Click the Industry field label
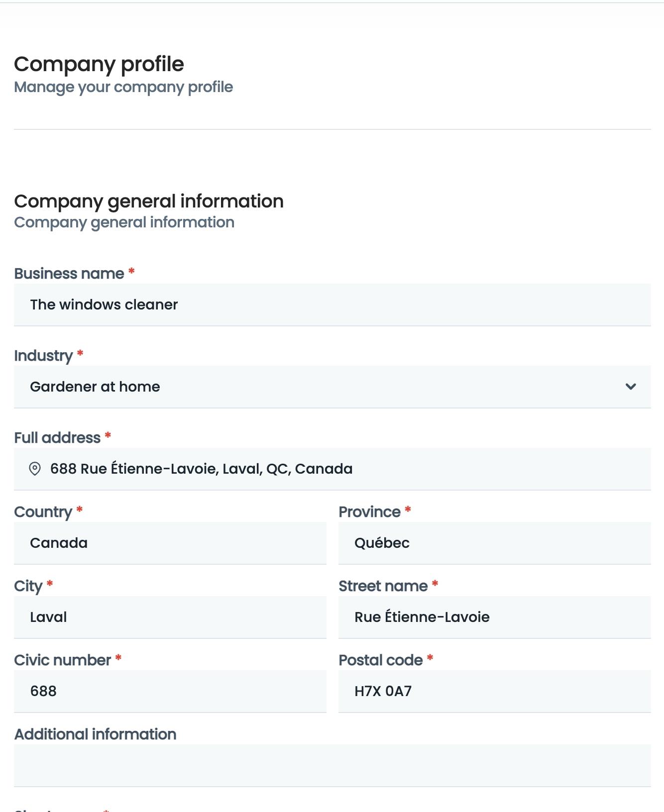 (43, 356)
